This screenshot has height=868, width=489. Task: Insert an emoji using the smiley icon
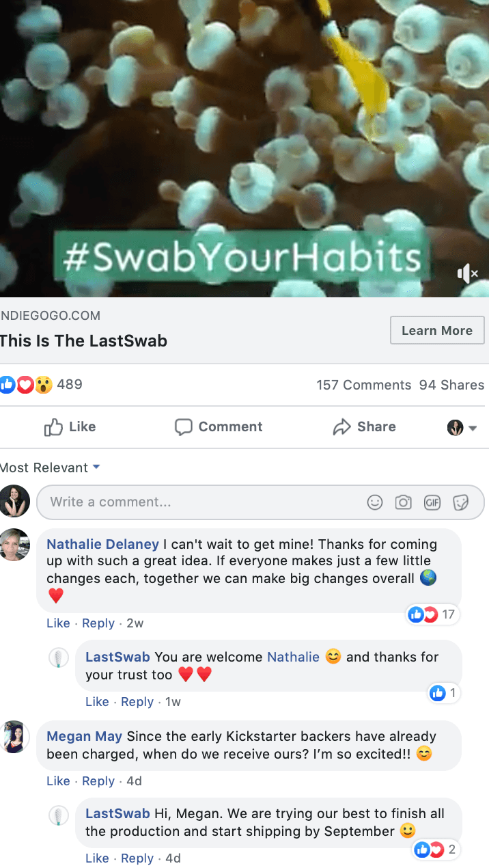coord(375,502)
